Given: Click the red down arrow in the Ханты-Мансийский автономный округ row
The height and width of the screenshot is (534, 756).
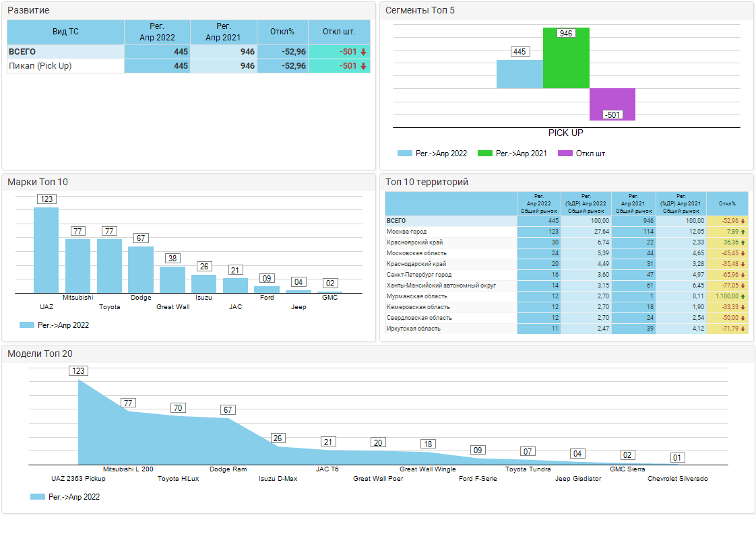Looking at the screenshot, I should tap(743, 286).
